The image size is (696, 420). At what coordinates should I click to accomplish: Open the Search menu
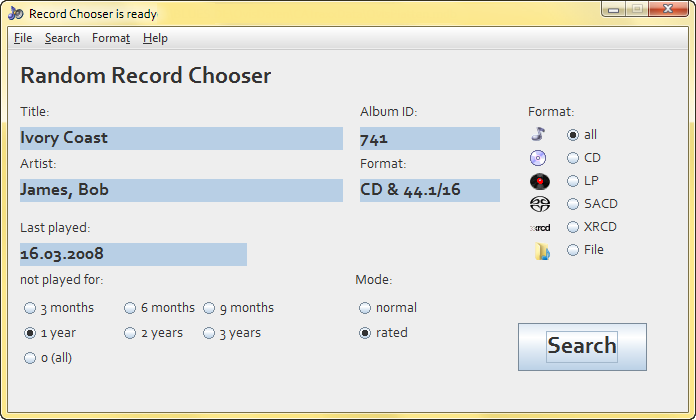pyautogui.click(x=62, y=38)
